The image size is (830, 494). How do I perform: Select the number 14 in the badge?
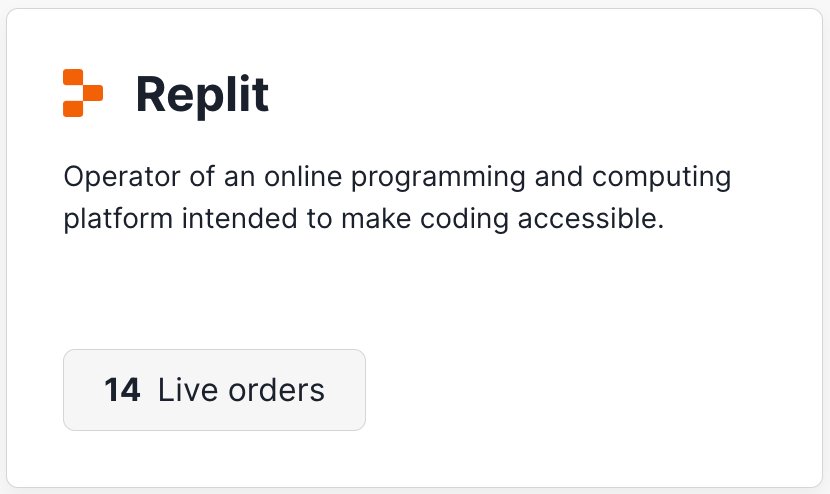coord(122,390)
